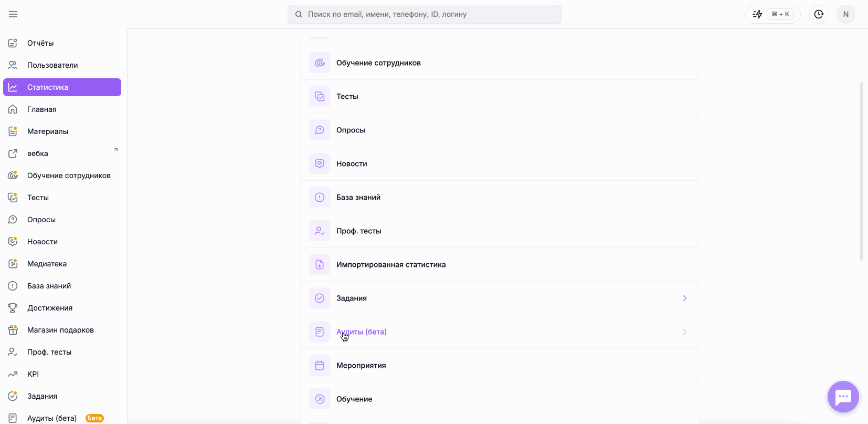Open Мероприятия statistics row

pyautogui.click(x=500, y=366)
